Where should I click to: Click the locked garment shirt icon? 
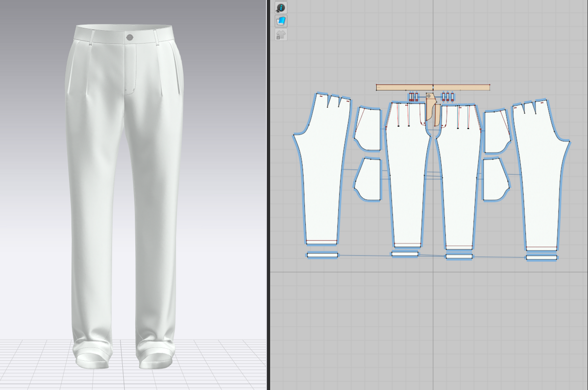(x=281, y=35)
